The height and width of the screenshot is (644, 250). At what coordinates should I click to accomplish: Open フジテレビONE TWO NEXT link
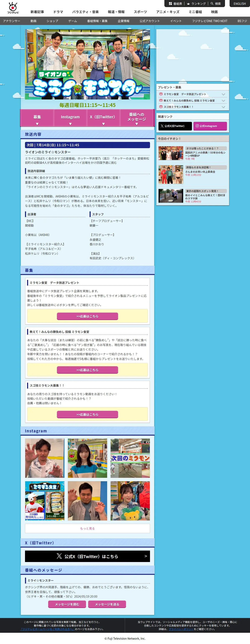click(x=210, y=21)
